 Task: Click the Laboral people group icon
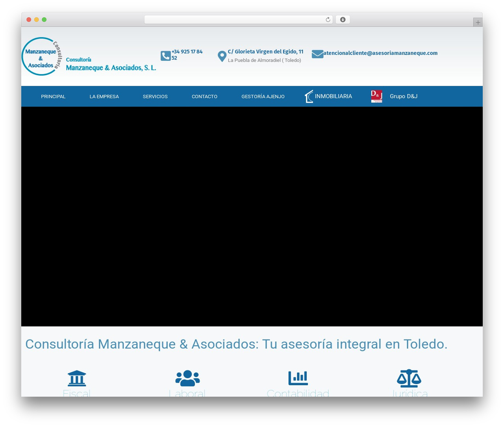[187, 378]
